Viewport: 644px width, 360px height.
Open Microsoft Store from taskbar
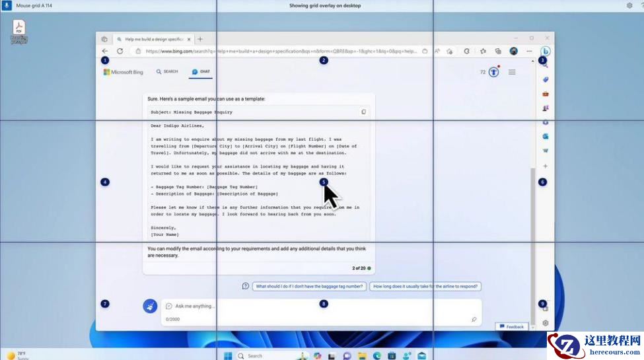[x=392, y=355]
